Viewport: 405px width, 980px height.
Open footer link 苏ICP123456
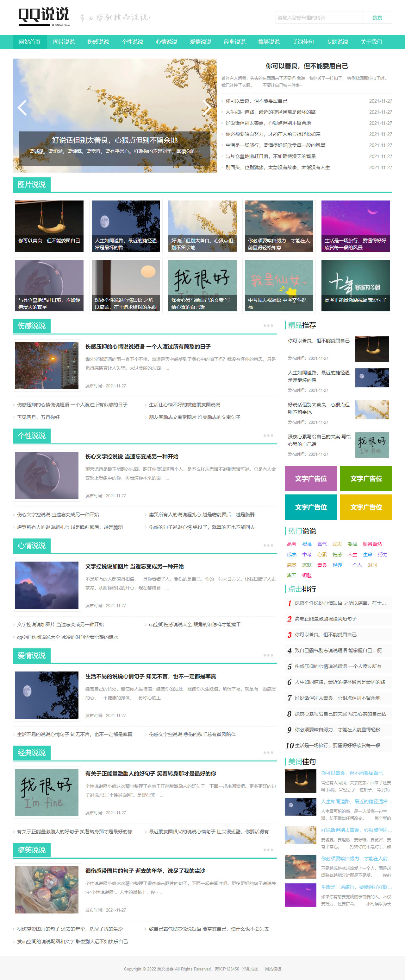point(227,969)
